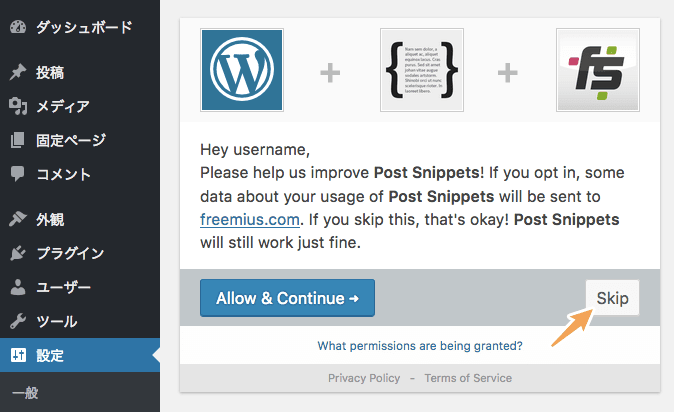This screenshot has width=674, height=412.
Task: Click the Allow & Continue button
Action: pos(287,298)
